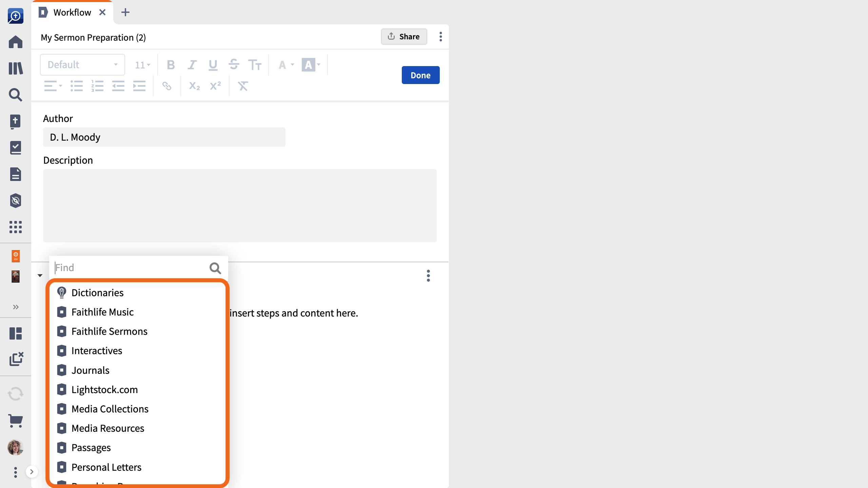Expand the sidebar shortcuts with double chevron
The width and height of the screenshot is (868, 488).
pyautogui.click(x=16, y=307)
